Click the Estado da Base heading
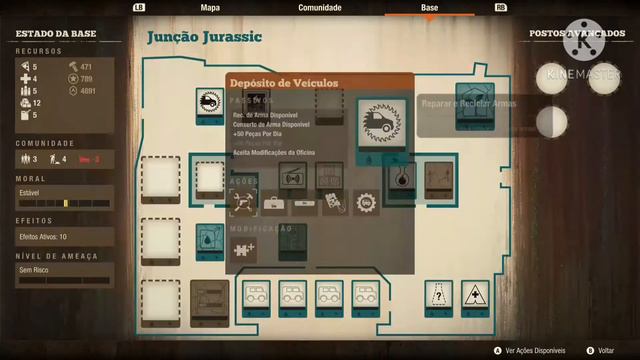This screenshot has height=360, width=640. [x=56, y=33]
